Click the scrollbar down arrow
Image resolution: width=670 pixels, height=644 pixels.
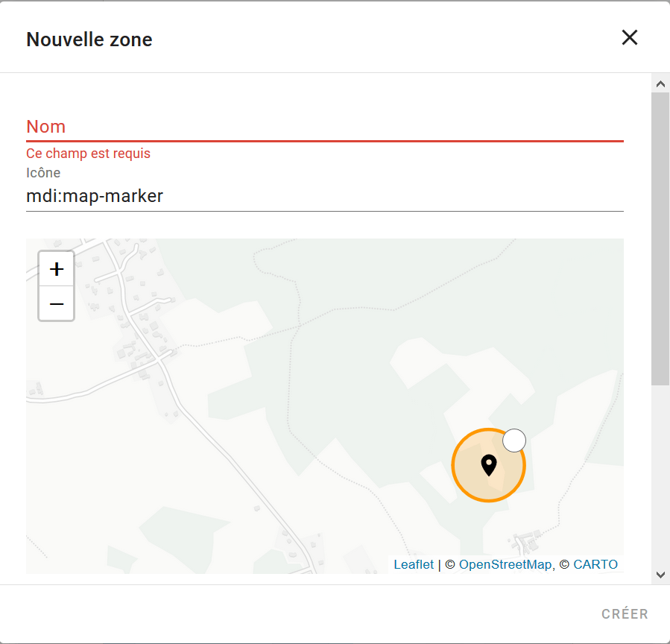[x=660, y=575]
